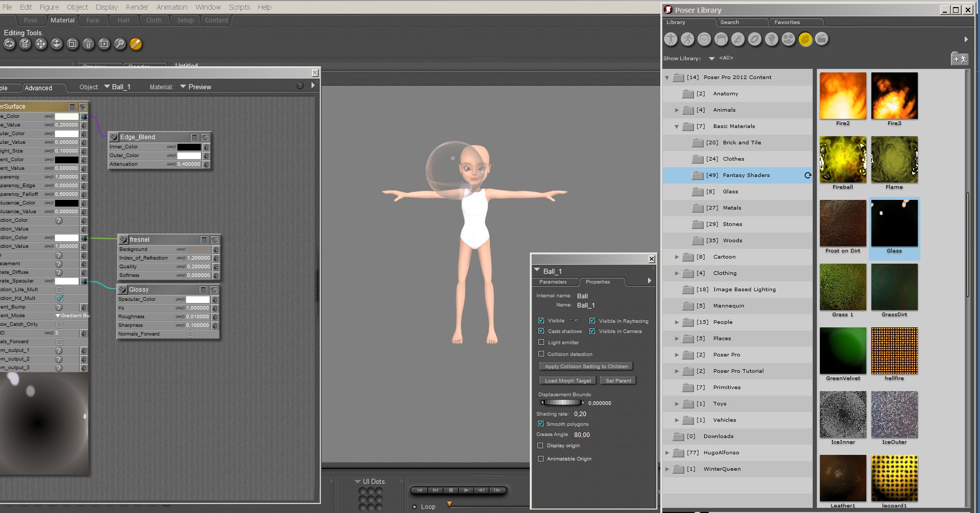Expand the Cartoon library folder
Screen dimensions: 980x513
click(677, 257)
